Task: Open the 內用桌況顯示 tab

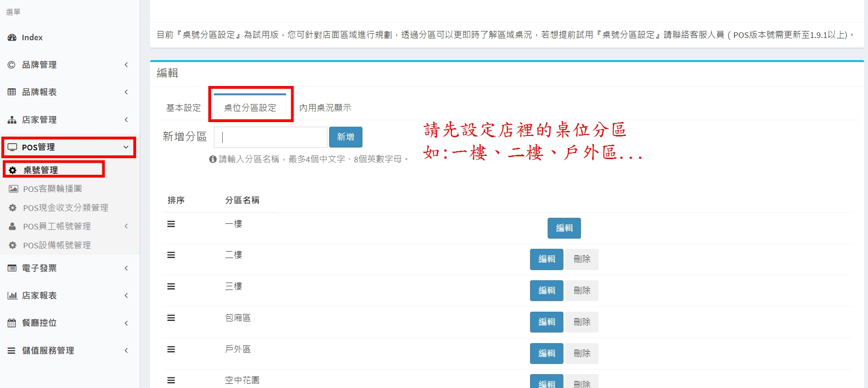Action: [x=325, y=108]
